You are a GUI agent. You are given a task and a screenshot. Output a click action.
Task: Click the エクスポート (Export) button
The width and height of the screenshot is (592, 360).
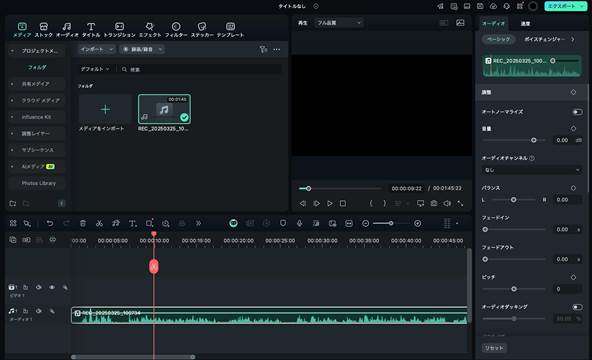coord(565,6)
